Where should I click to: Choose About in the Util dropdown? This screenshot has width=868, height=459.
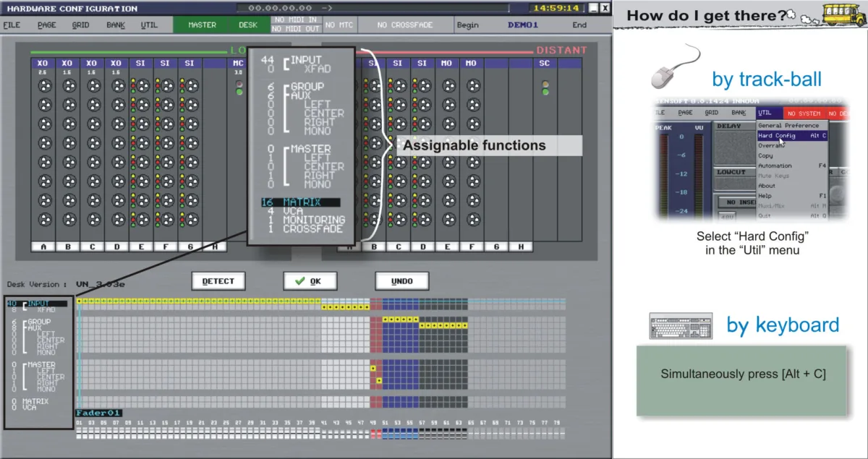click(x=792, y=186)
